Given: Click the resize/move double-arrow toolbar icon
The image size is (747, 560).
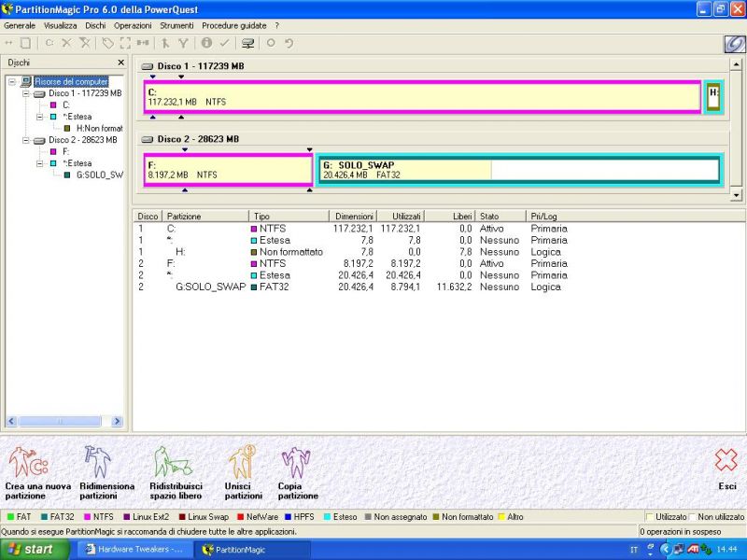Looking at the screenshot, I should (x=8, y=43).
